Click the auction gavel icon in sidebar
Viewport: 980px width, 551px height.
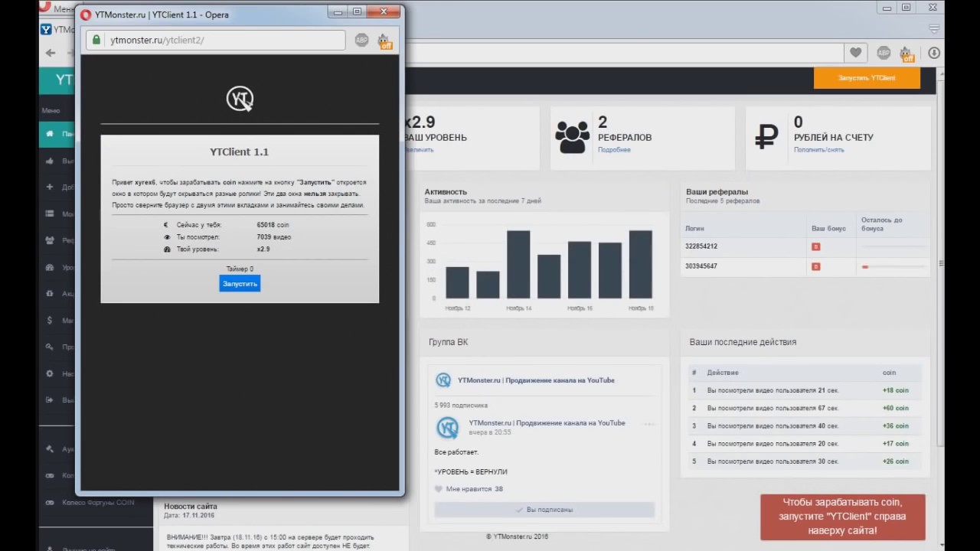tap(49, 449)
